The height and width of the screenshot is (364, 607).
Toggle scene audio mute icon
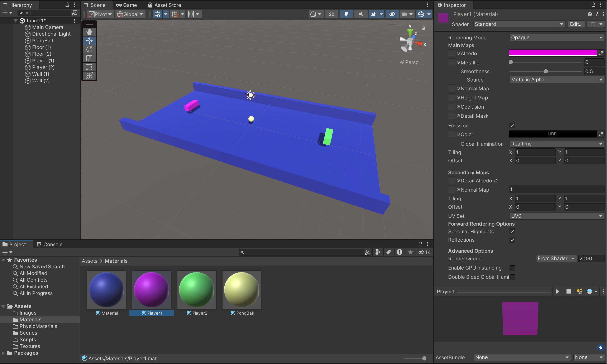coord(361,14)
